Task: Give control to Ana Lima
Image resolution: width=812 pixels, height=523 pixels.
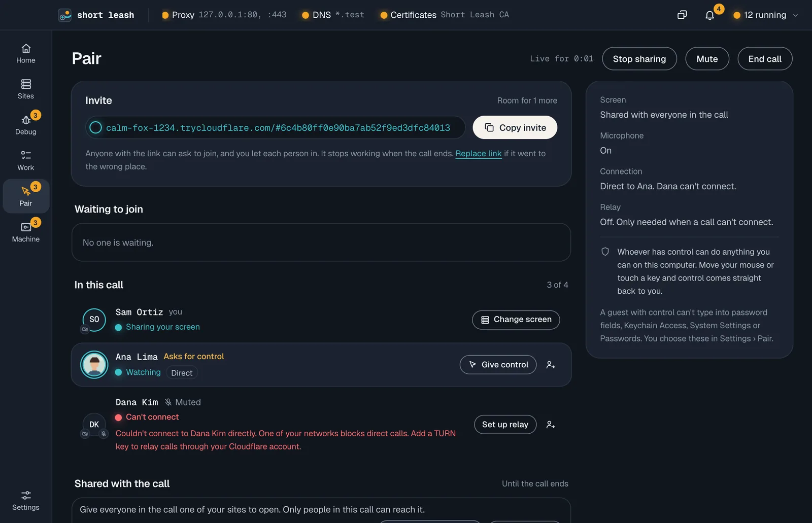Action: click(x=498, y=365)
